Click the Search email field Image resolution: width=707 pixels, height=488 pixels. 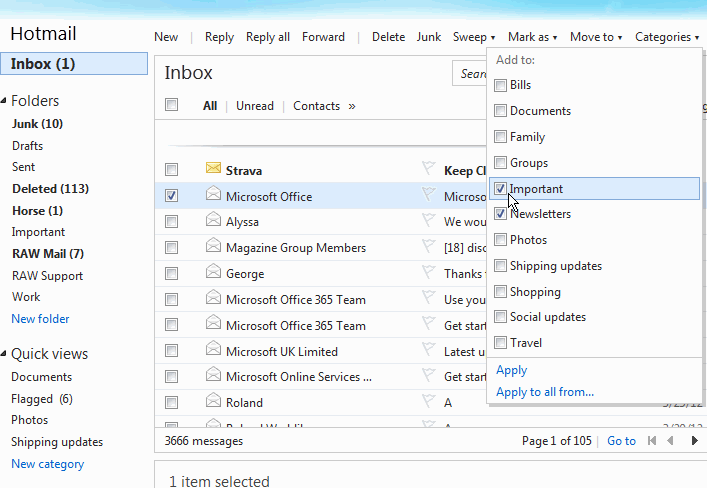click(x=469, y=73)
